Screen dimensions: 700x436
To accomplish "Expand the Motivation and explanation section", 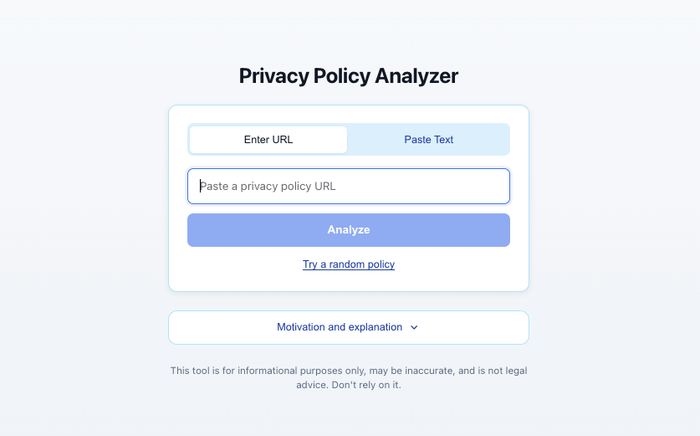I will 348,327.
